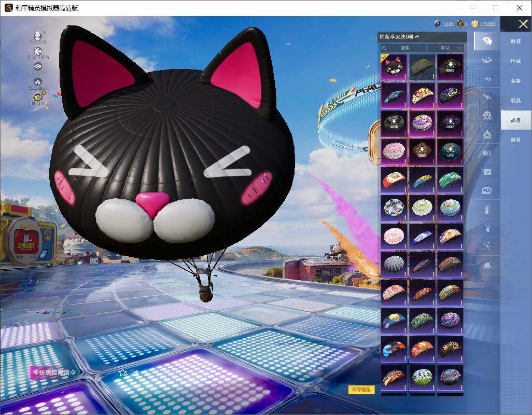Select the olive green default parachute thumbnail
The image size is (532, 415).
click(x=422, y=67)
